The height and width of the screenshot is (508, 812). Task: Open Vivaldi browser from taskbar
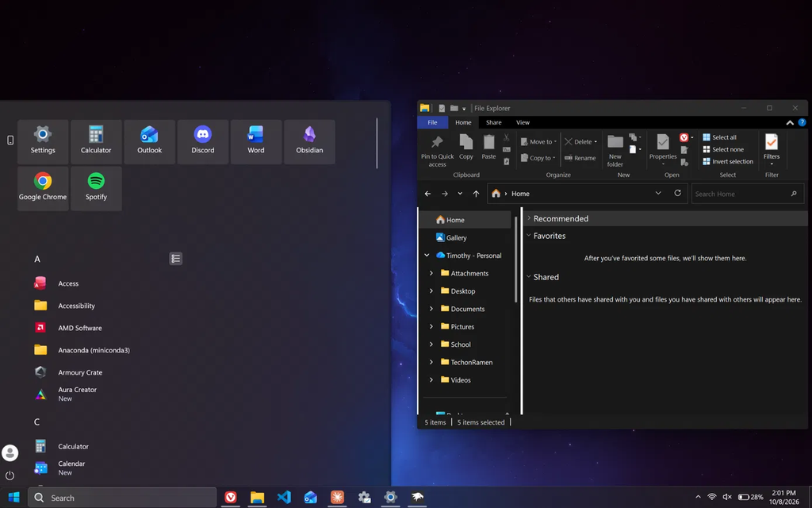231,498
